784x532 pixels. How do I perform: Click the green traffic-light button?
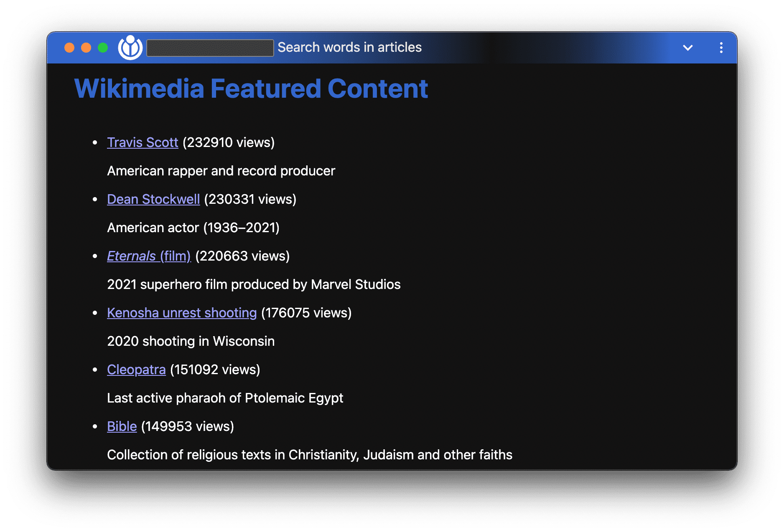click(x=102, y=47)
